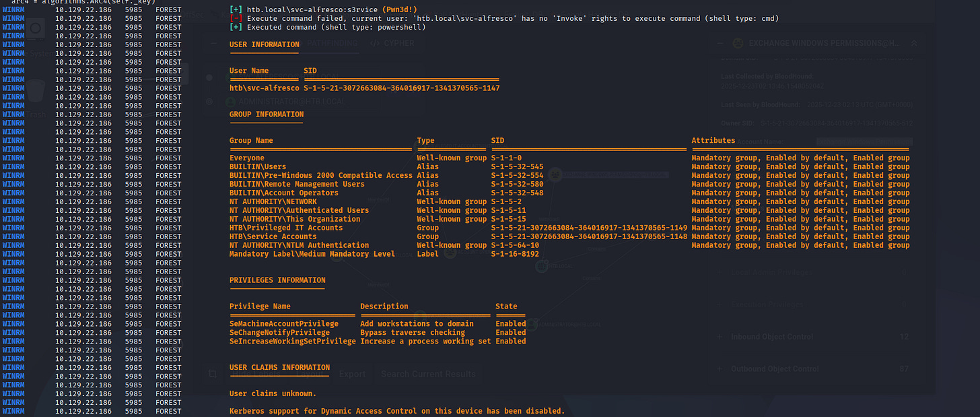Open the Pathfinding tab

tap(330, 43)
